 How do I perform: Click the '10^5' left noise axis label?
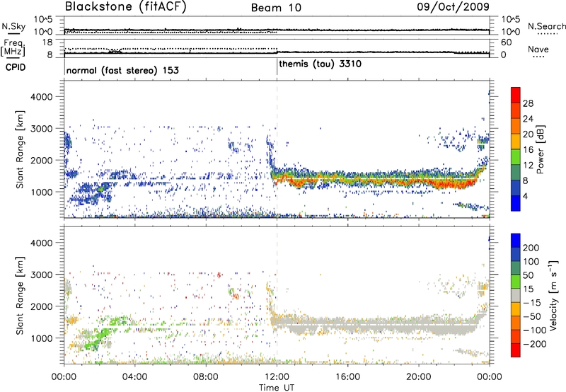click(x=43, y=19)
